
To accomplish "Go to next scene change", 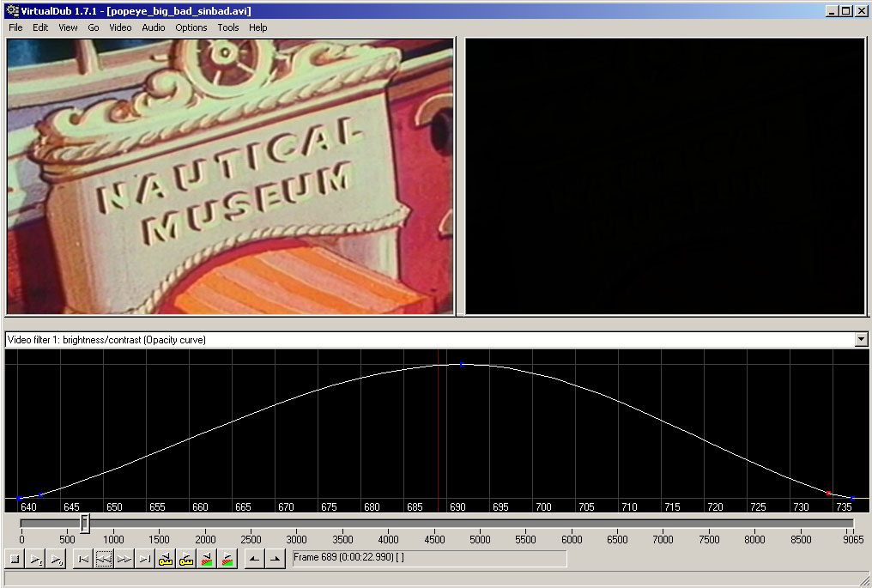I will coord(227,559).
